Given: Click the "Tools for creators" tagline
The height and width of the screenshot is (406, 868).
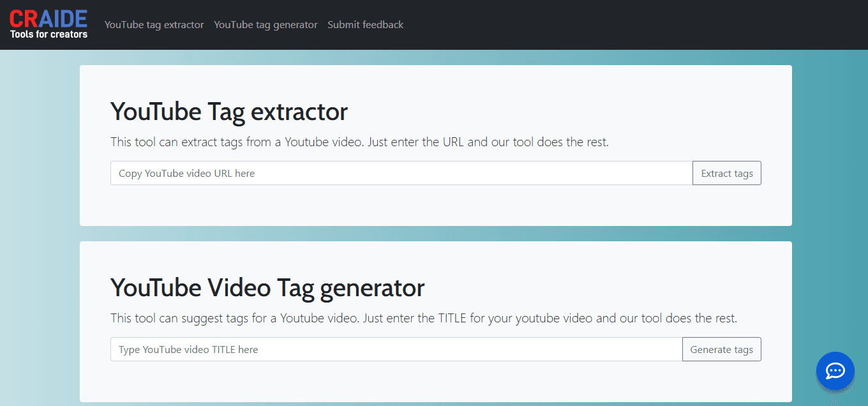Looking at the screenshot, I should pos(49,34).
